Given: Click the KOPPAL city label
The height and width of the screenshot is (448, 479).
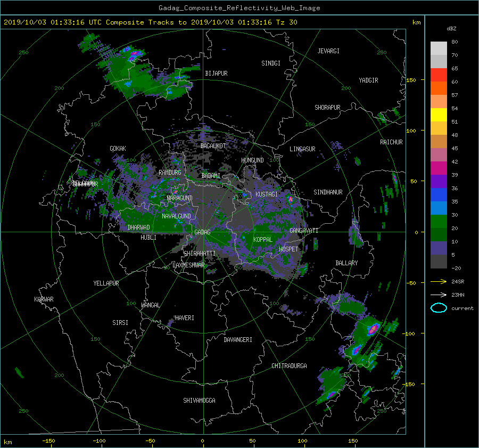Looking at the screenshot, I should (x=263, y=240).
